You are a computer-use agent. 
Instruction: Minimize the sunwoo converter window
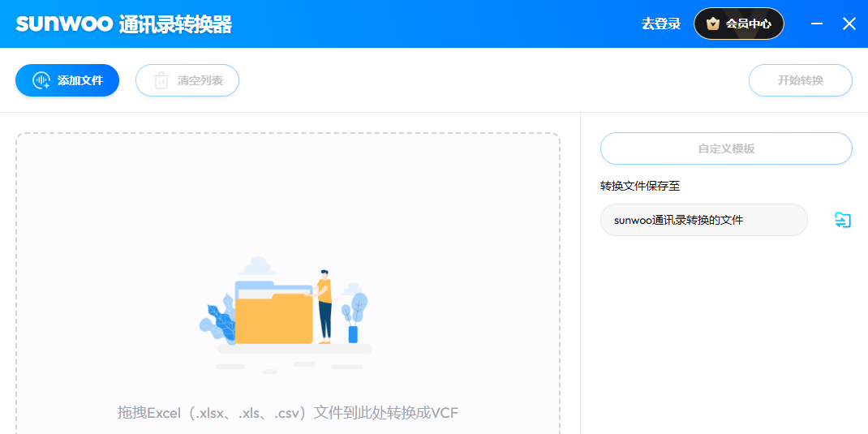tap(817, 24)
